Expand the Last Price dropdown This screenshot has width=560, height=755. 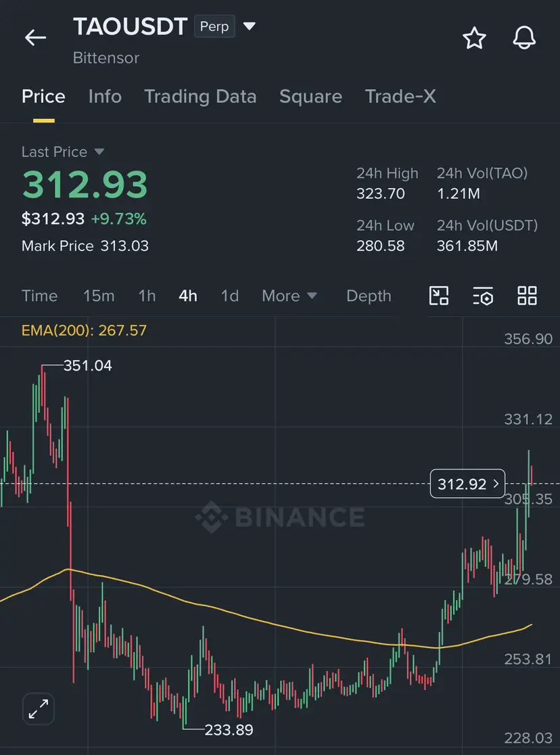coord(99,152)
